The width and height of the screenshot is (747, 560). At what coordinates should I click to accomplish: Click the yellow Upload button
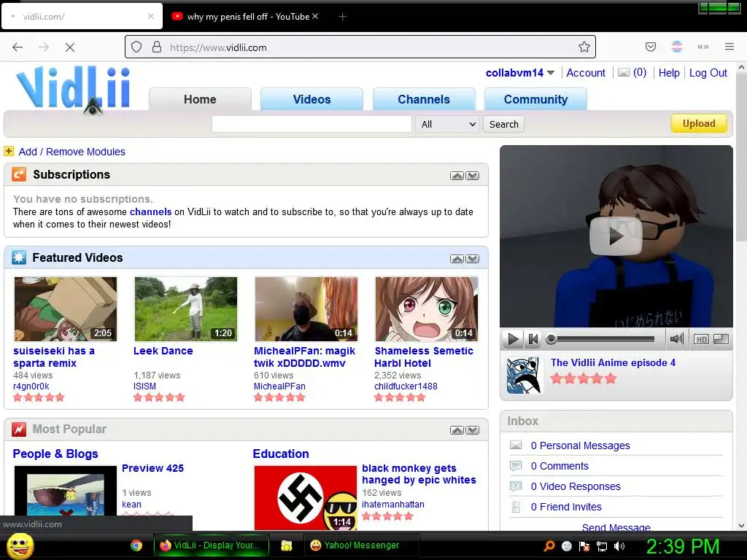point(699,123)
